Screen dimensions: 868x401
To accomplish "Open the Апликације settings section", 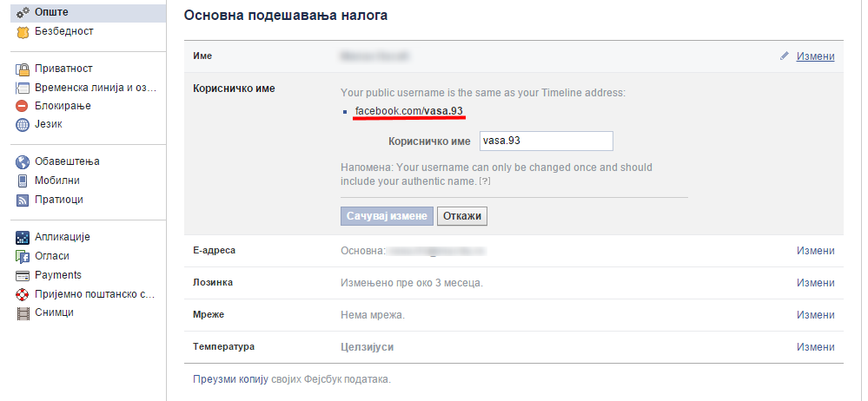I will 62,237.
